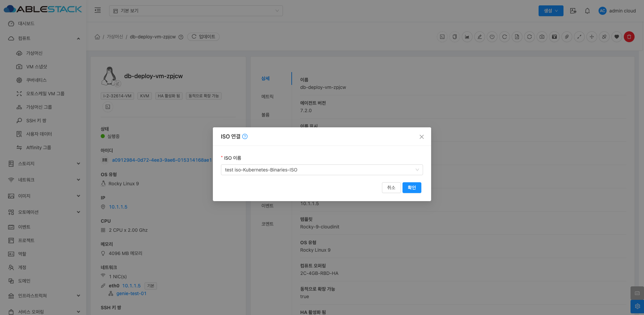Open 가상머신 in the sidebar menu
The image size is (644, 315).
(x=34, y=53)
